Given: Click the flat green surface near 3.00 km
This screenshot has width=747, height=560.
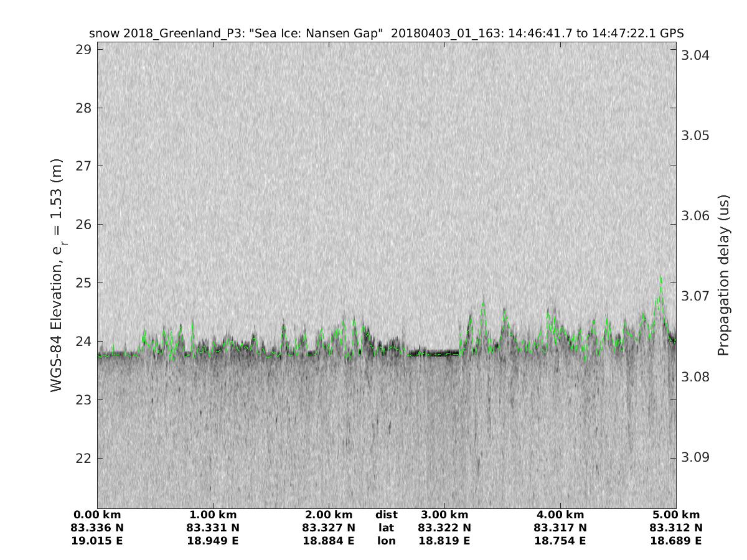Looking at the screenshot, I should [439, 354].
